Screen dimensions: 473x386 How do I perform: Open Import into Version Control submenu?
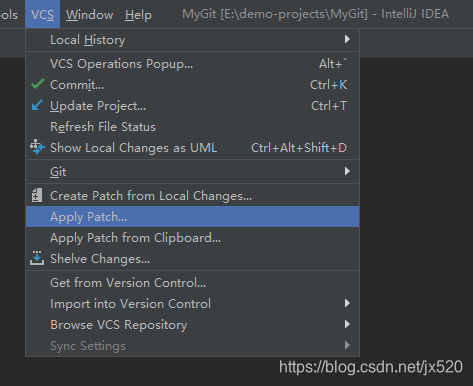coord(192,304)
